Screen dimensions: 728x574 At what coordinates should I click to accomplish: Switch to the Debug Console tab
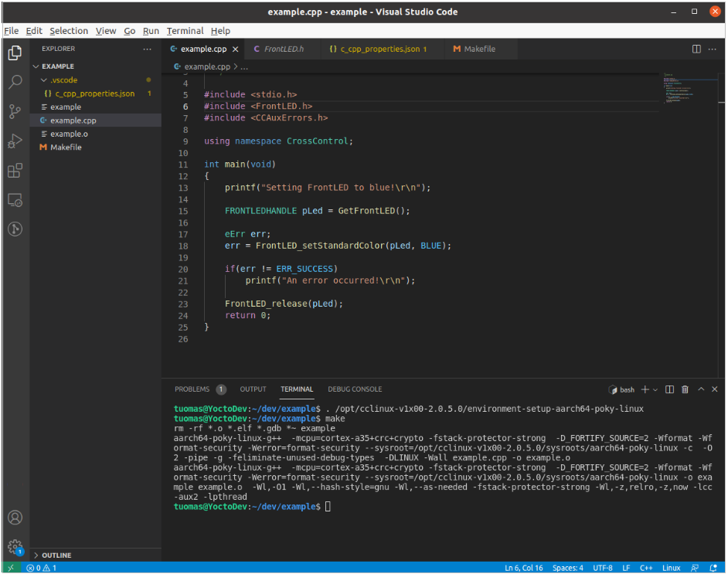coord(355,389)
